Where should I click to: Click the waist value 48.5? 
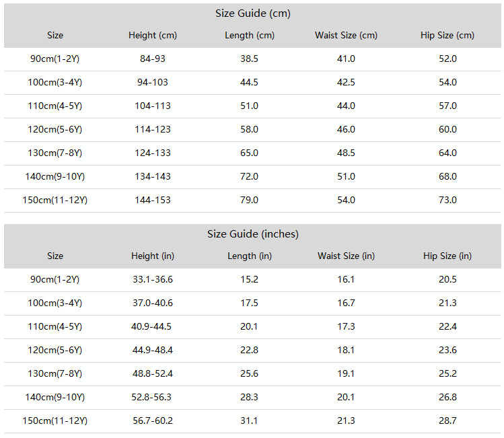[346, 153]
